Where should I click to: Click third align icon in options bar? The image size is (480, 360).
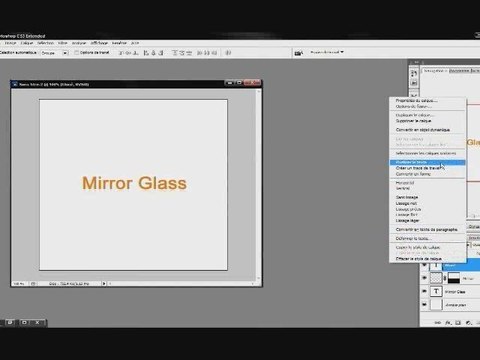pos(136,53)
